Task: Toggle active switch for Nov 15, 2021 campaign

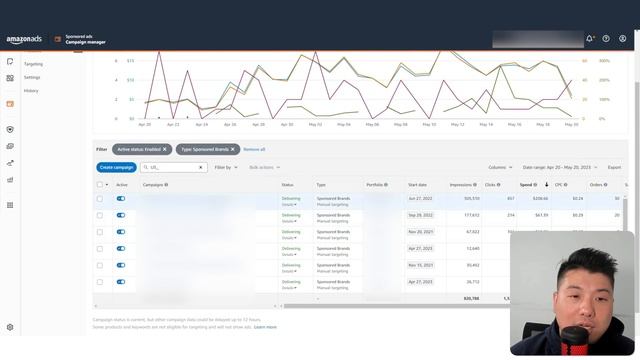Action: [x=121, y=265]
